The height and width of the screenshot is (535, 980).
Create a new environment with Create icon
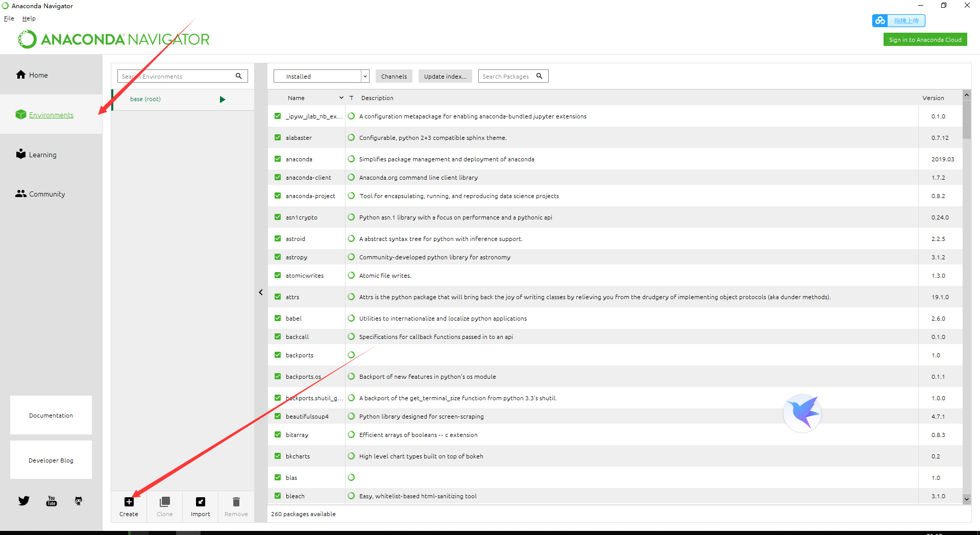[x=129, y=502]
